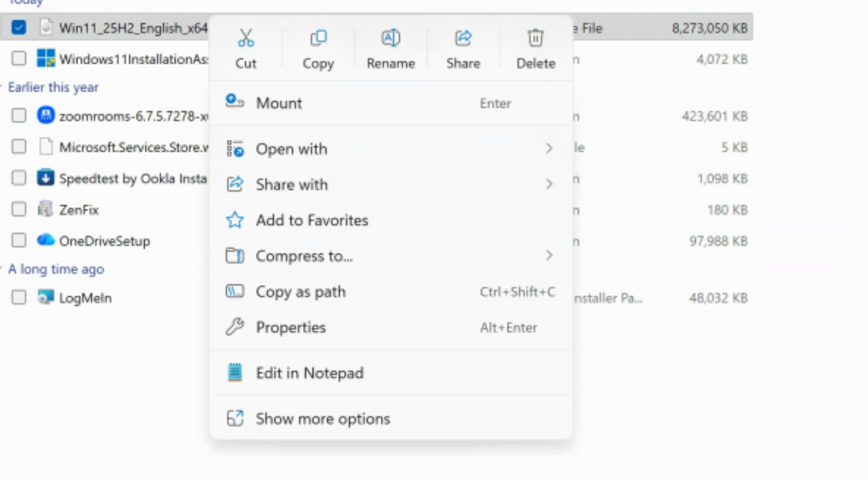Click the OneDriveSetup cloud icon
This screenshot has height=480, width=868.
pos(46,240)
